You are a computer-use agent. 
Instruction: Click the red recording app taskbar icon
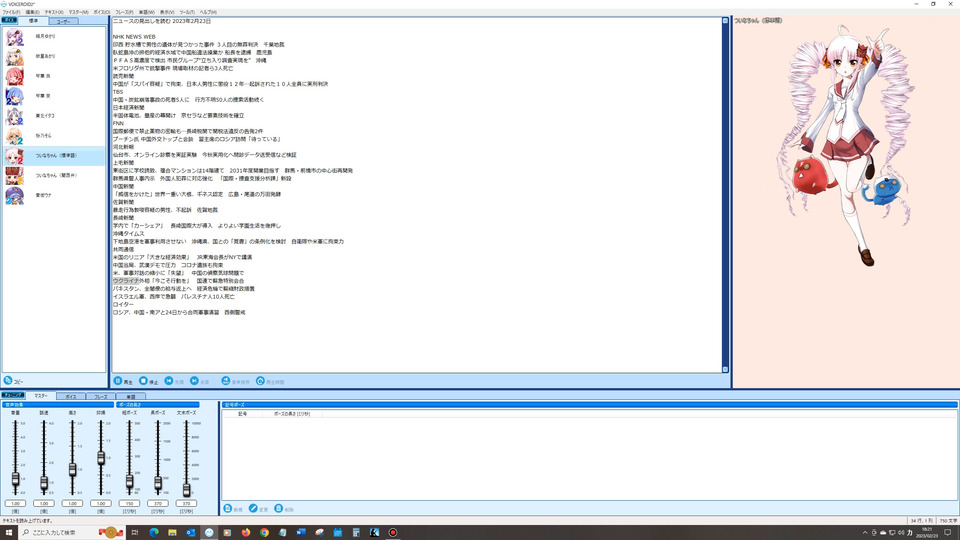pyautogui.click(x=392, y=532)
